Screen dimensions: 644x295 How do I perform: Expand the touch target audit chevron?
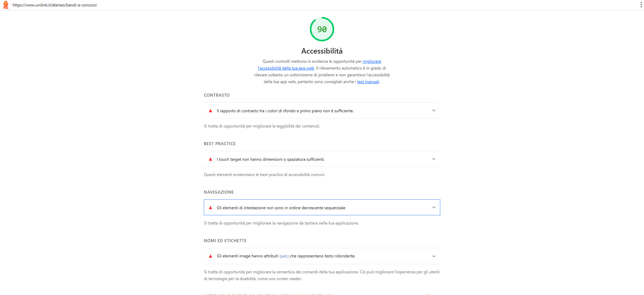(x=434, y=159)
